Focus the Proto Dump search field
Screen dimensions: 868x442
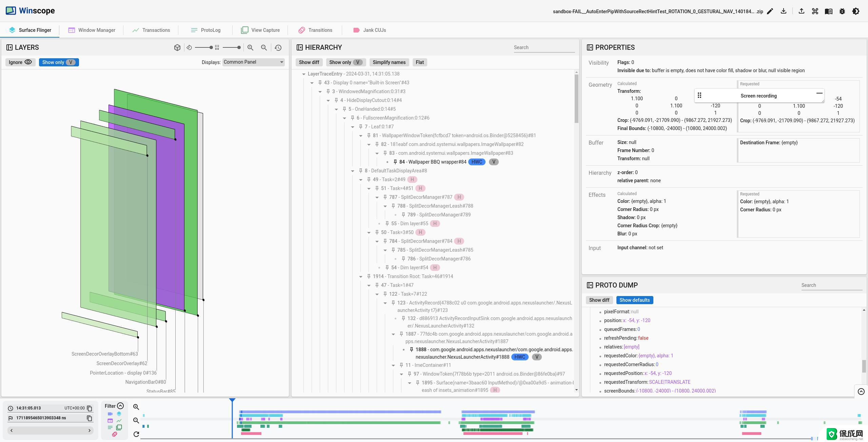point(832,285)
